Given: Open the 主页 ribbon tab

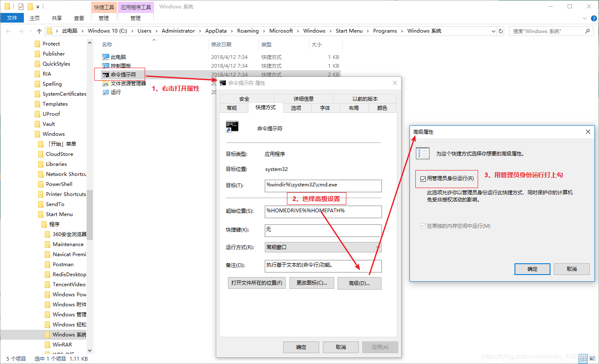Looking at the screenshot, I should pos(35,18).
